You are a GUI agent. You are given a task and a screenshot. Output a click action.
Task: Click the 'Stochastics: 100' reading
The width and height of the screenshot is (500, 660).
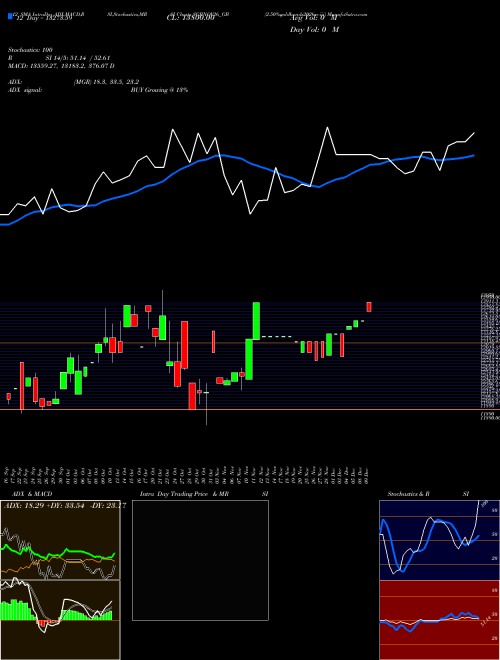30,50
